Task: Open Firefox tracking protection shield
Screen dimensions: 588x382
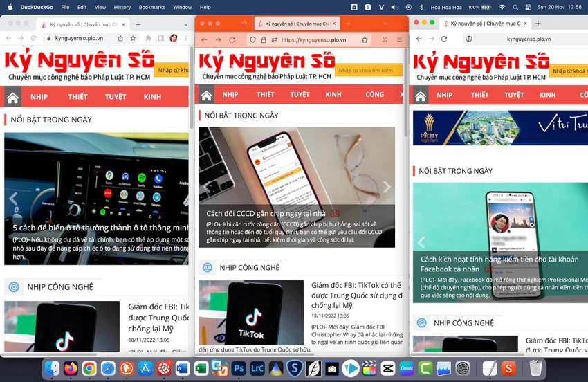Action: [x=252, y=39]
